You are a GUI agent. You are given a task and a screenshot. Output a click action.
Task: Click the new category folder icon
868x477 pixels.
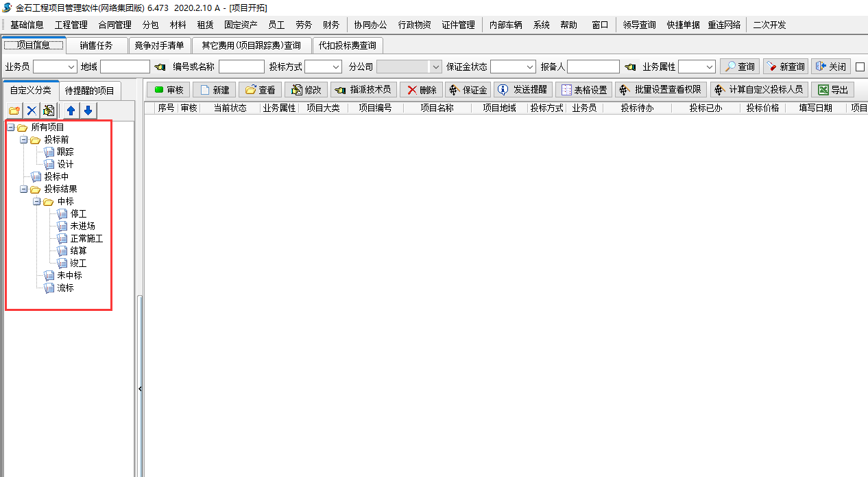click(14, 110)
